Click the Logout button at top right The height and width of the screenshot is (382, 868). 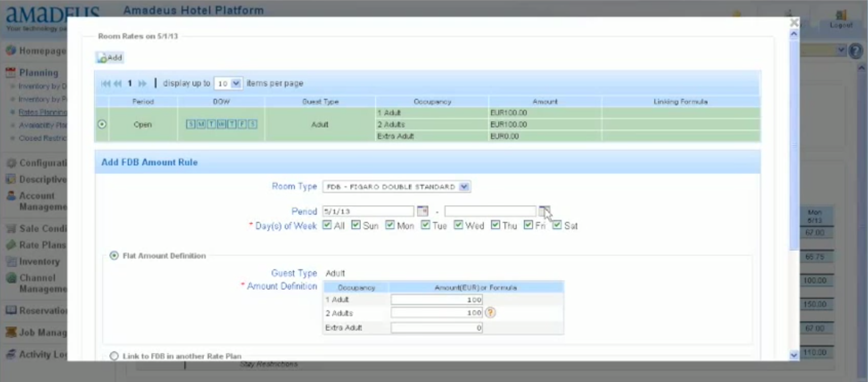(x=841, y=20)
